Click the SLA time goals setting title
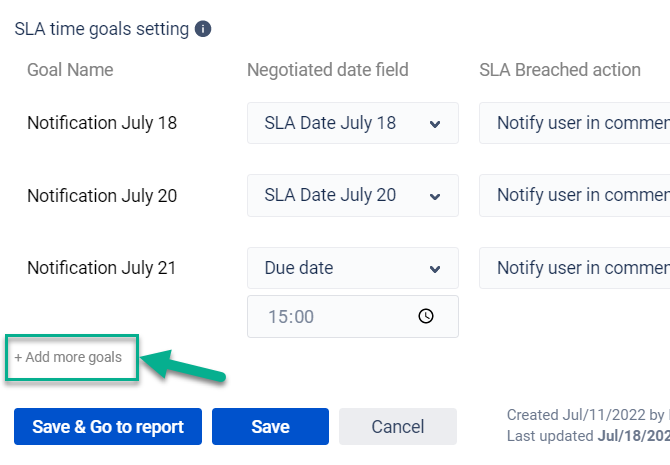The width and height of the screenshot is (670, 465). pyautogui.click(x=101, y=29)
